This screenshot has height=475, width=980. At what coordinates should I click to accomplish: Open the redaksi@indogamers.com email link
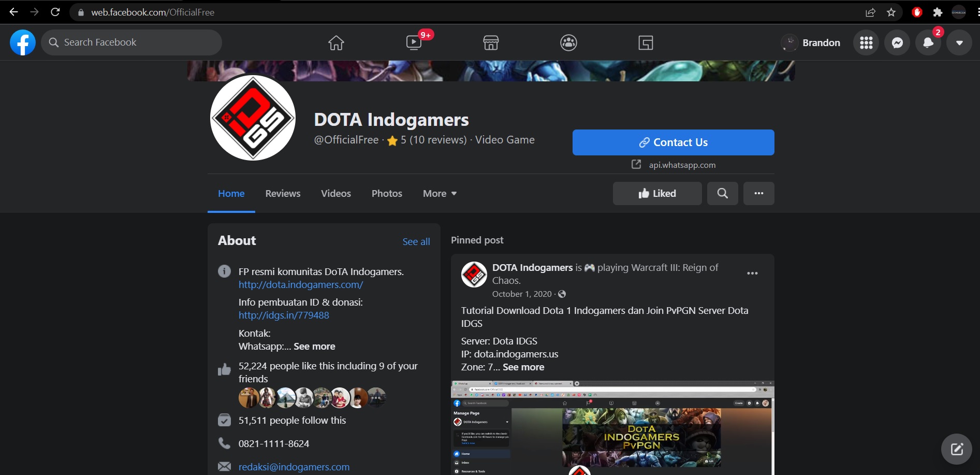(x=294, y=467)
